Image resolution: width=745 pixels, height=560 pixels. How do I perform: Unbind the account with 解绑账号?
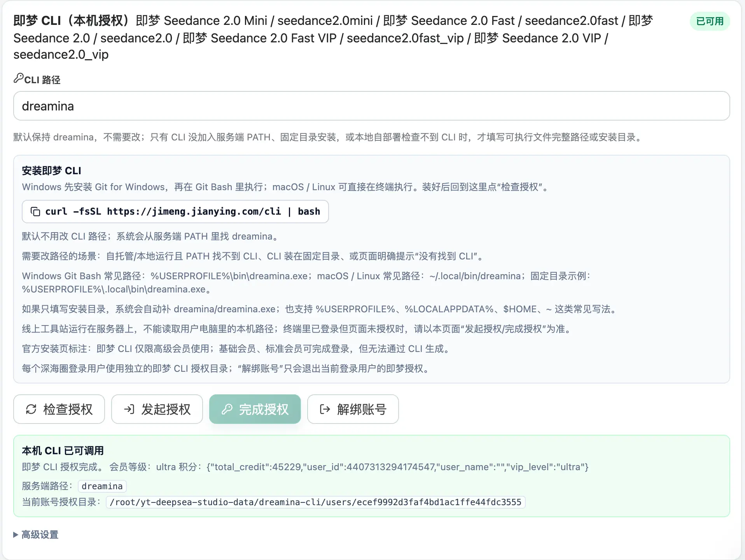point(353,409)
